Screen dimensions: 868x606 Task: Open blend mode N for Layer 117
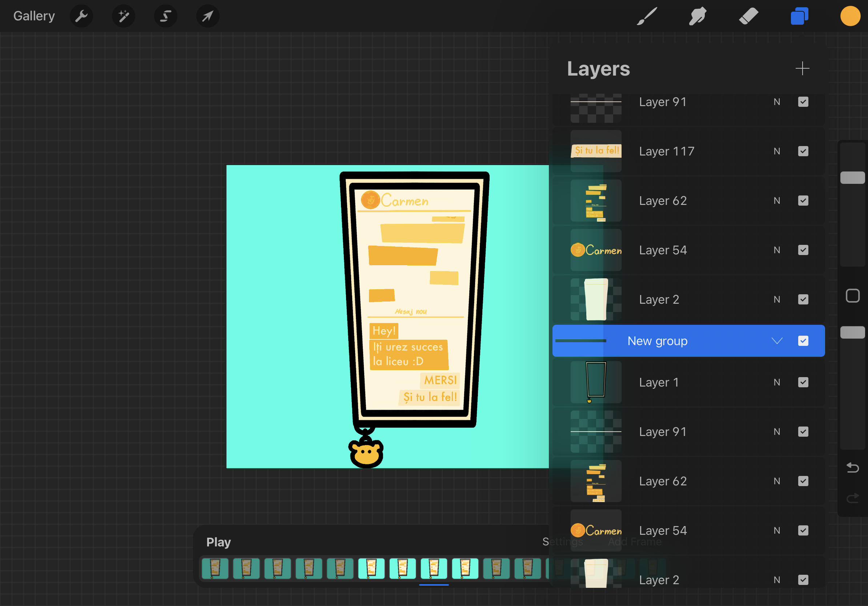point(776,151)
